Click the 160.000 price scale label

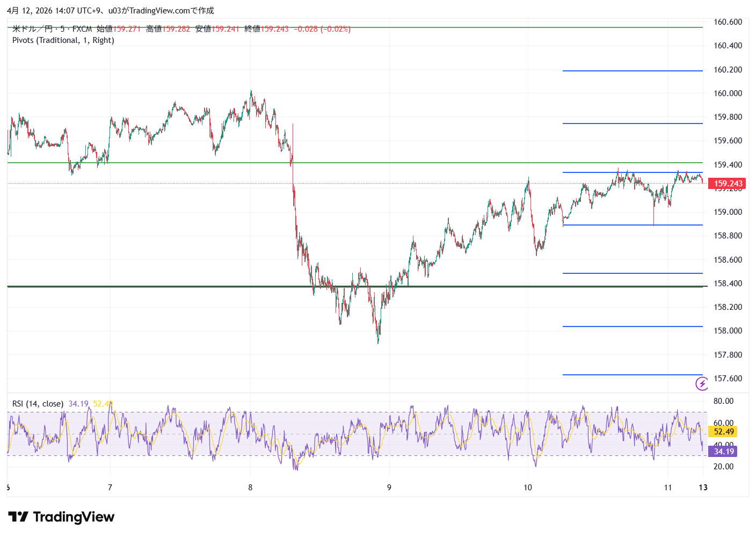(x=728, y=93)
